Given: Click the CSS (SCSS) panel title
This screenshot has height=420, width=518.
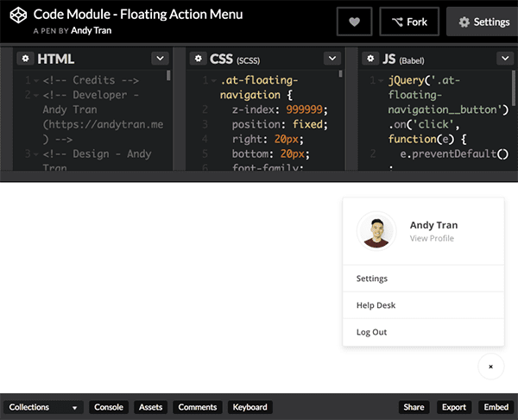Looking at the screenshot, I should (235, 59).
